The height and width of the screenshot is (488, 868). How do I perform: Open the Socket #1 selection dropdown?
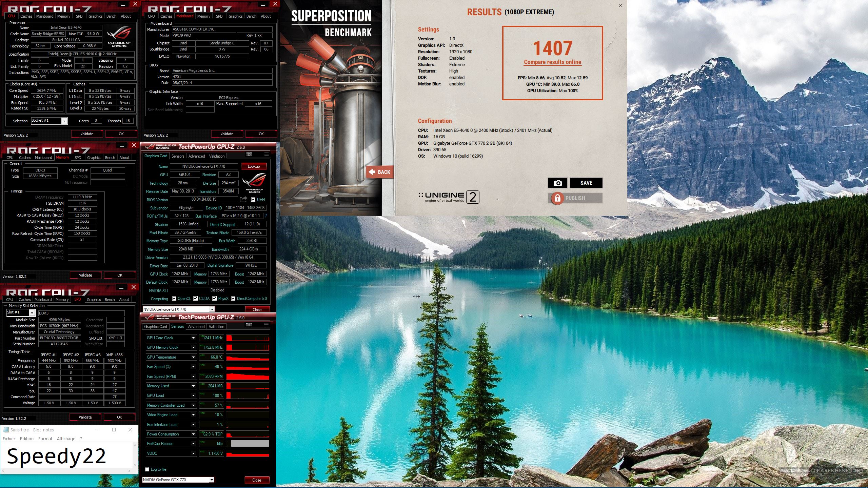[x=64, y=121]
